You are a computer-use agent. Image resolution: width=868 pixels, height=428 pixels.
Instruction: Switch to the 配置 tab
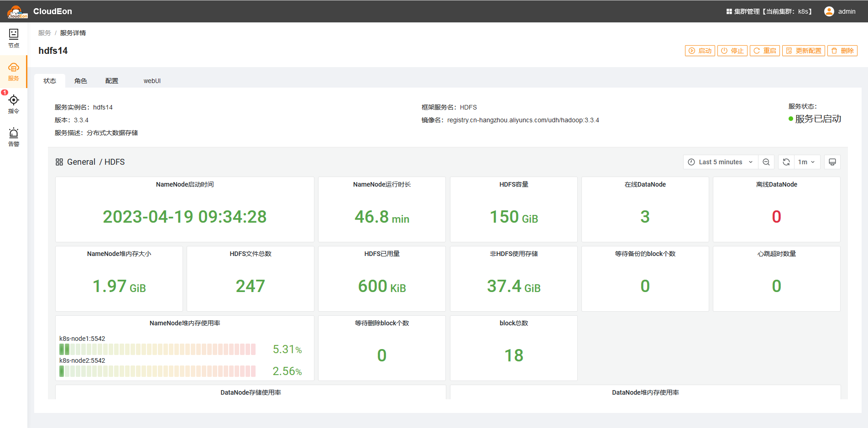coord(112,81)
